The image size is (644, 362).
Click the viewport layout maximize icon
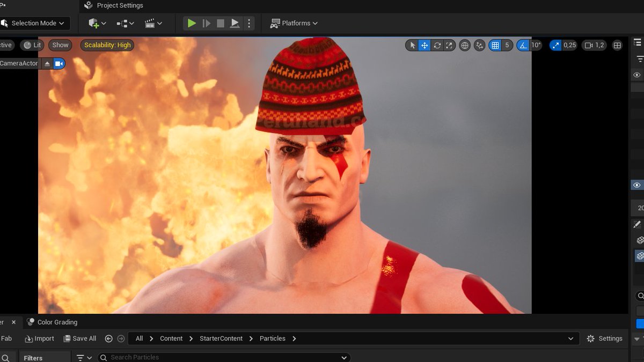click(617, 46)
